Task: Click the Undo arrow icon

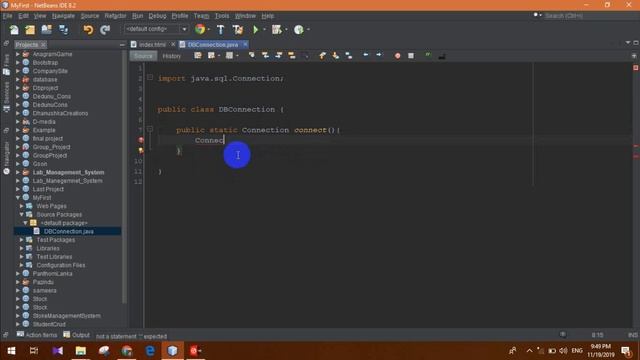Action: 88,29
